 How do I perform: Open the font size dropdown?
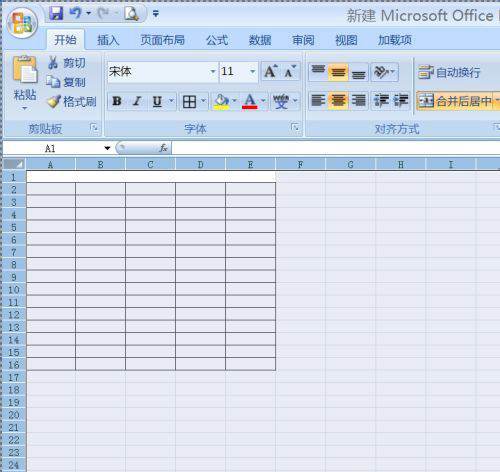252,72
